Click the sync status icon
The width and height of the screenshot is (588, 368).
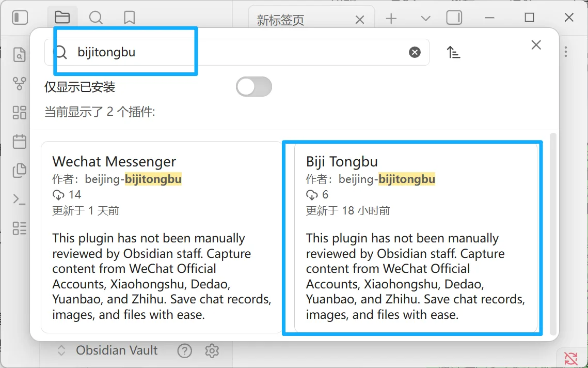571,358
